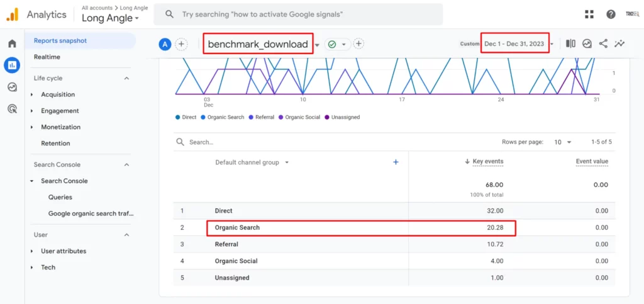
Task: Sort by Event value column header
Action: point(592,162)
